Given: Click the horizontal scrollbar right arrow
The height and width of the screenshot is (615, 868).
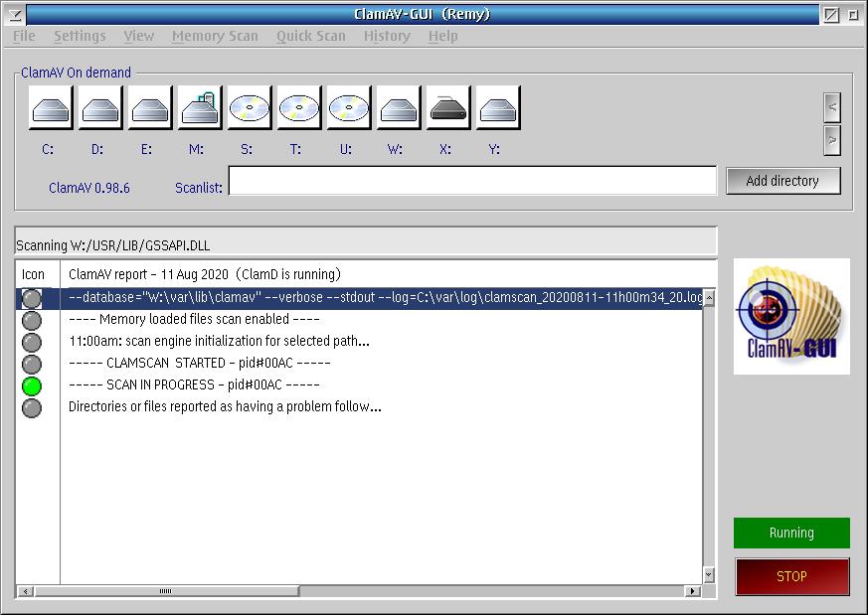Looking at the screenshot, I should click(692, 591).
